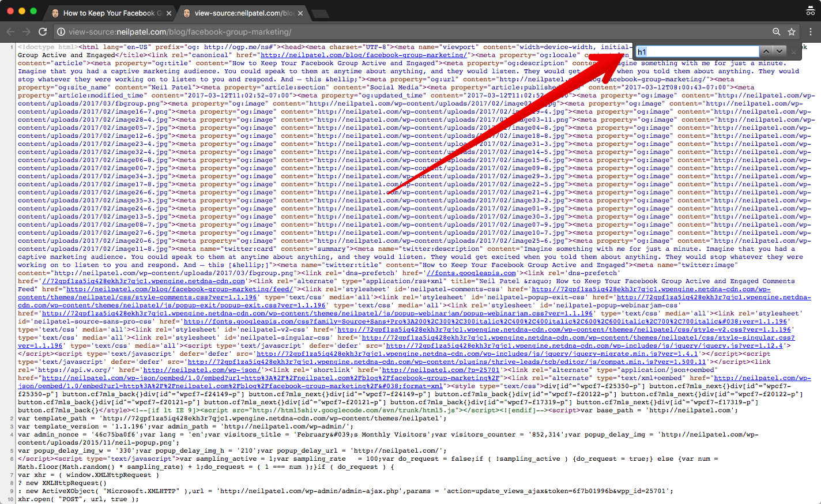Open the zoom magnifier icon in address bar
The width and height of the screenshot is (821, 504).
777,32
